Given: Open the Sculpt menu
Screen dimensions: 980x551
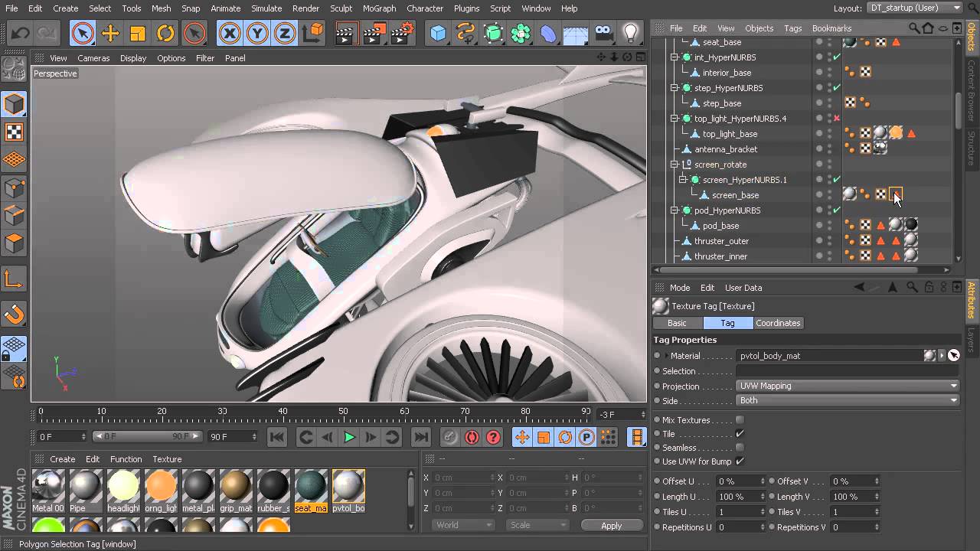Looking at the screenshot, I should [x=341, y=8].
